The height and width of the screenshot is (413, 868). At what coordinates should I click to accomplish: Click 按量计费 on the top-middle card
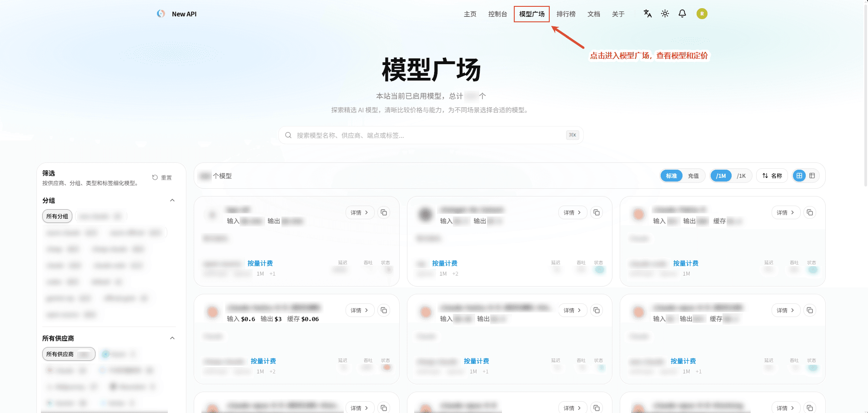pos(445,263)
